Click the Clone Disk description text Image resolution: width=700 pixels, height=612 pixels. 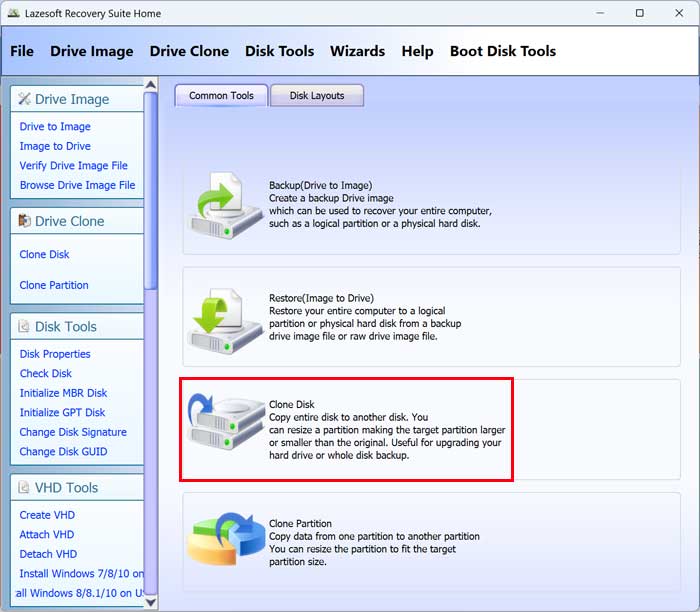coord(387,430)
